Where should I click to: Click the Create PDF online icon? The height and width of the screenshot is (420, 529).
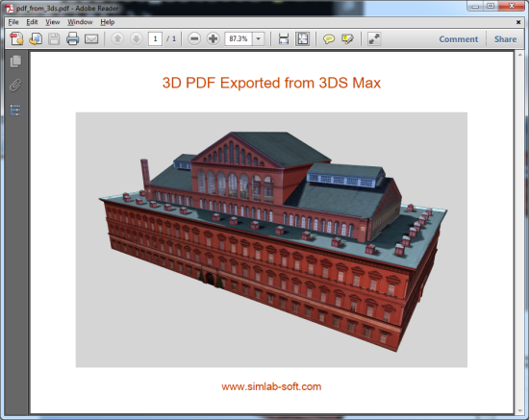[x=16, y=38]
